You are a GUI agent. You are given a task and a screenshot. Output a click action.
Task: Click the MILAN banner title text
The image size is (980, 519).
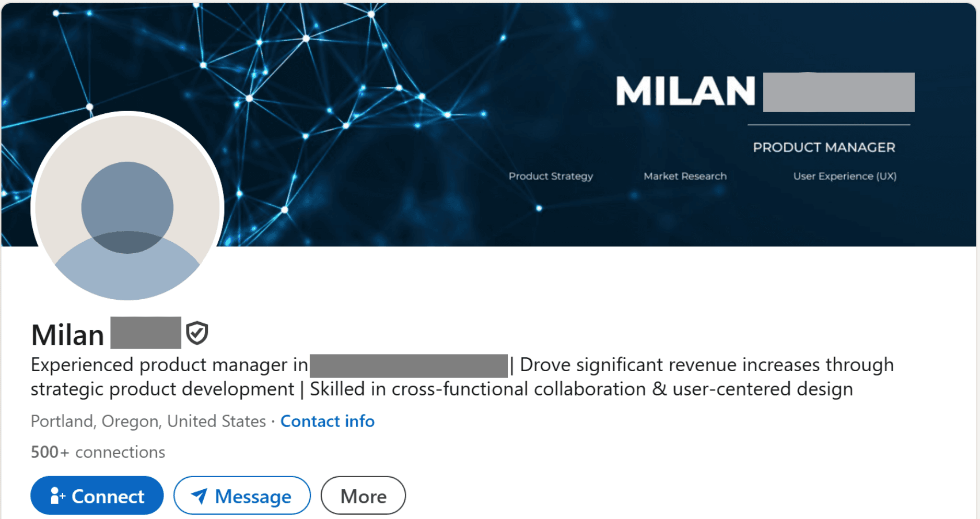tap(685, 91)
